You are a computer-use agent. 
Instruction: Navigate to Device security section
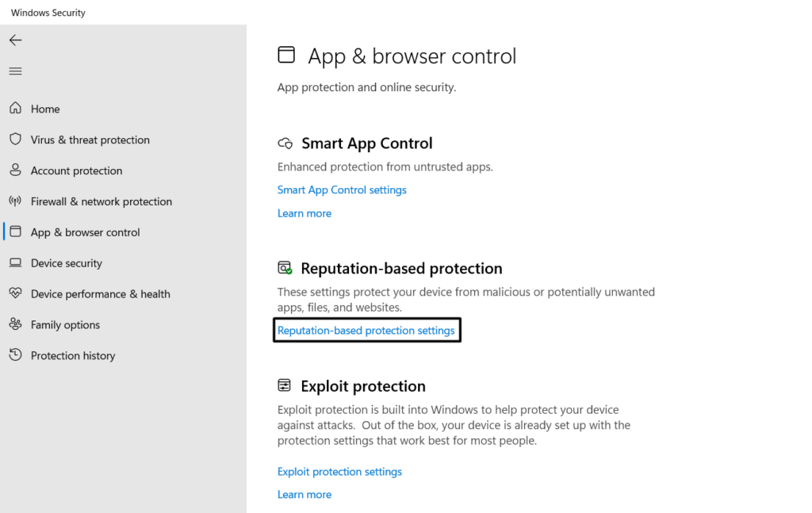[67, 263]
